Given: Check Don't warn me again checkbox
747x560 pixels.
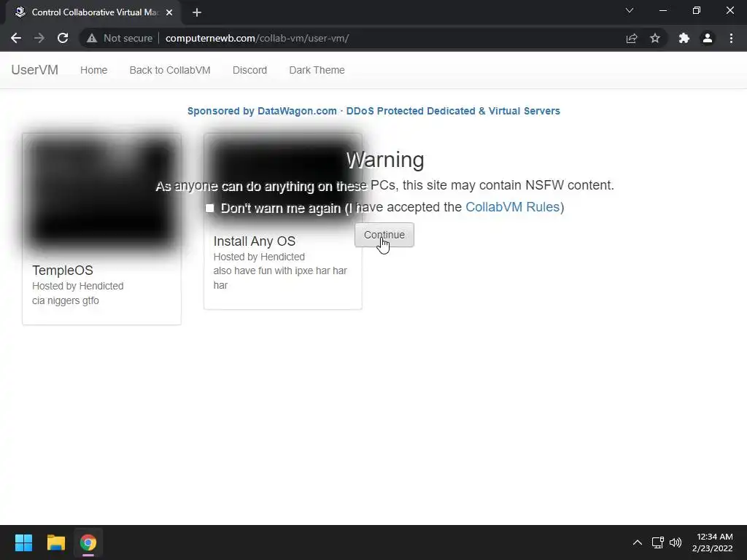Looking at the screenshot, I should coord(209,208).
